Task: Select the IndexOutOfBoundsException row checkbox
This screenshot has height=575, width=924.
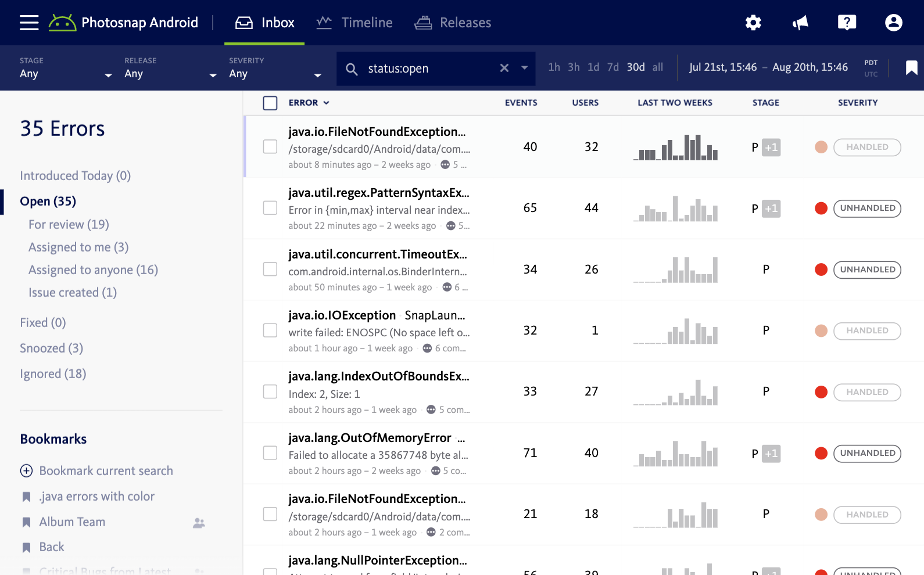Action: [x=270, y=391]
